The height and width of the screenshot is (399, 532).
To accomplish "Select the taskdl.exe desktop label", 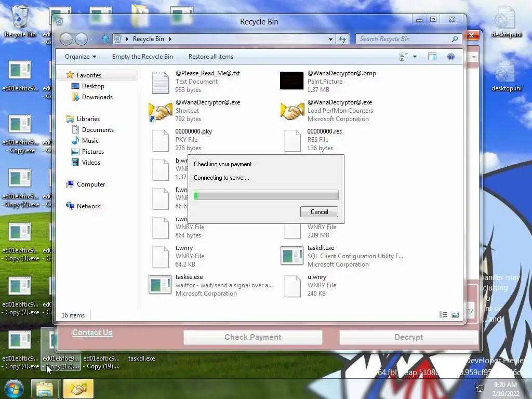I will [141, 358].
